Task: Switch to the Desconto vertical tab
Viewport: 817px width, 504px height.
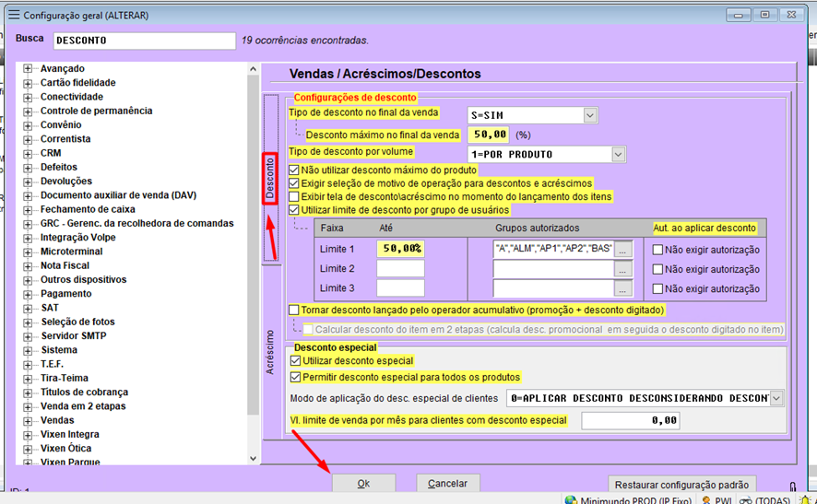Action: [269, 178]
